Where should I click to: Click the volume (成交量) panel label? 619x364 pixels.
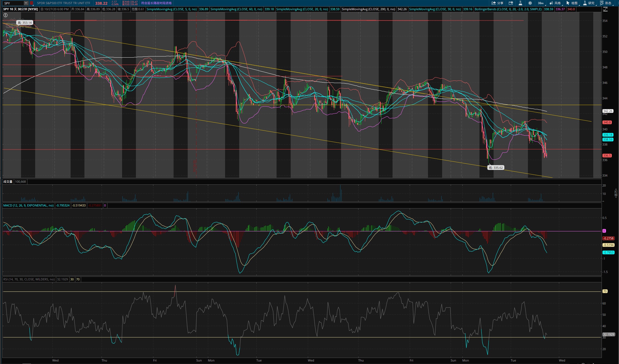(x=8, y=182)
